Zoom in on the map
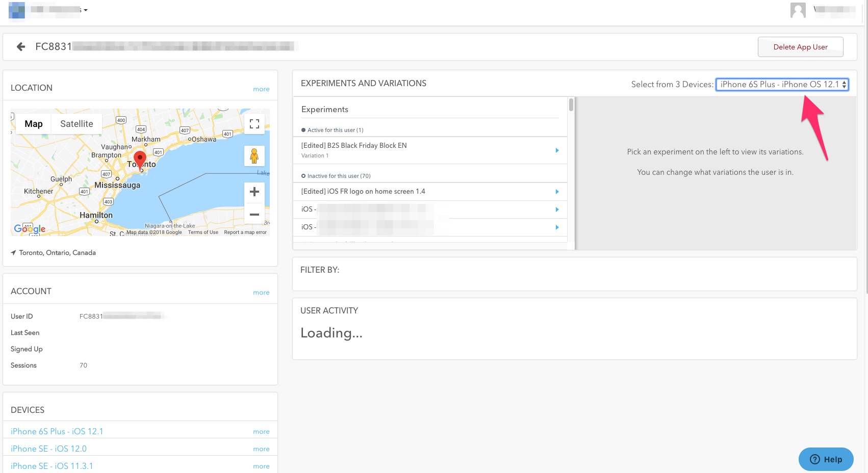The image size is (868, 473). (254, 192)
